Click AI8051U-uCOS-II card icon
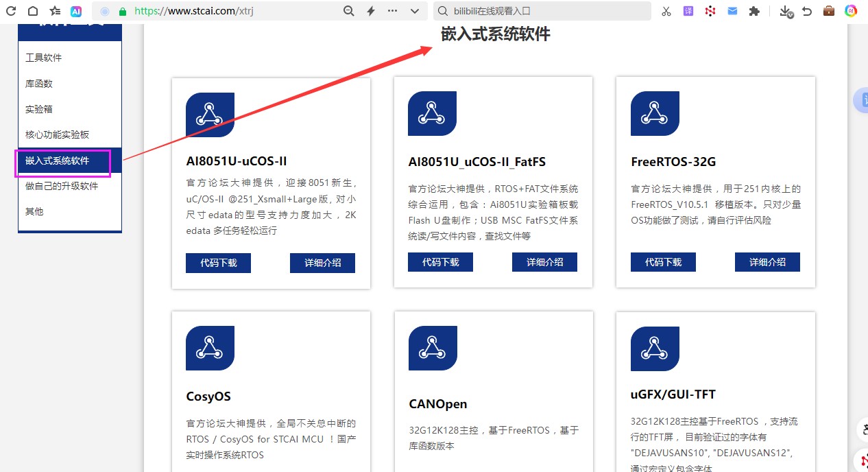This screenshot has width=868, height=472. click(210, 115)
